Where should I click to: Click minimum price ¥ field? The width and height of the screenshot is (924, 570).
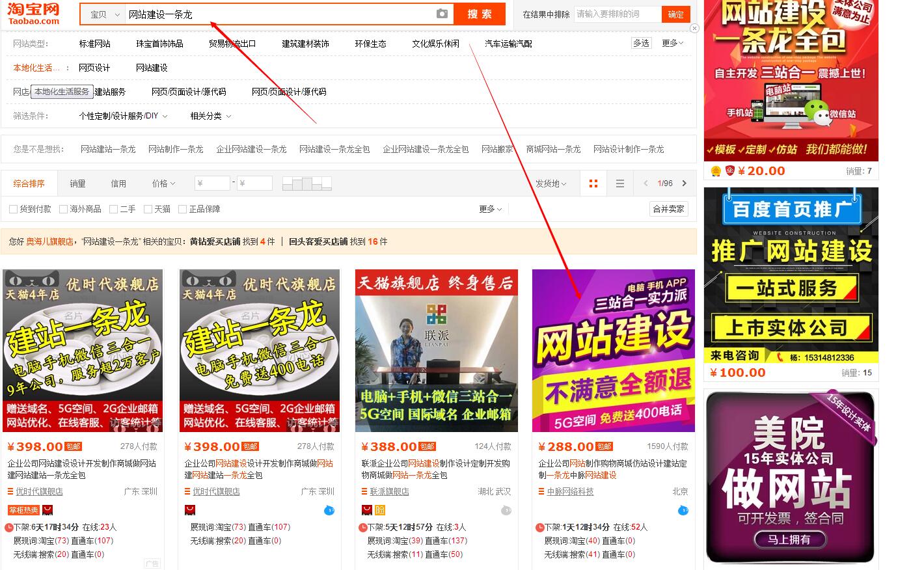(x=212, y=183)
